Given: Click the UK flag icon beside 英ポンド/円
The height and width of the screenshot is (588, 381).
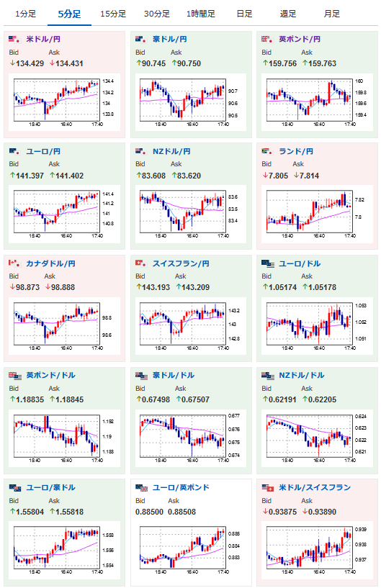Looking at the screenshot, I should click(x=267, y=39).
